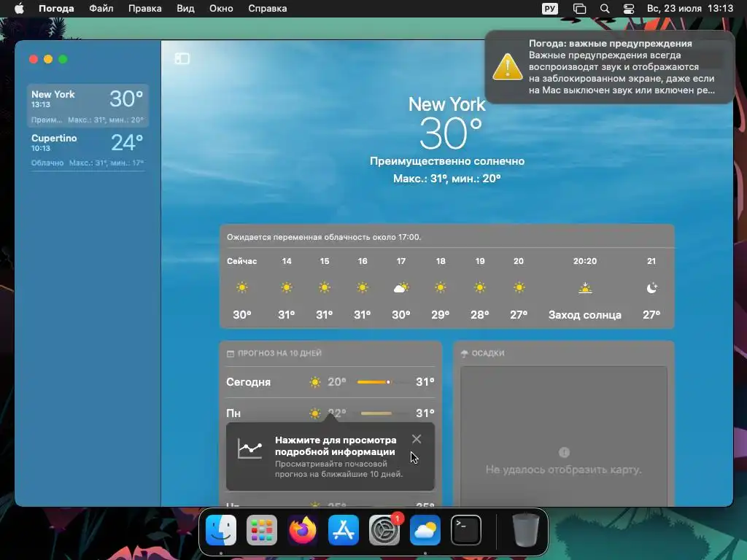Click the moon icon for hour 21
The height and width of the screenshot is (560, 747).
(x=651, y=287)
